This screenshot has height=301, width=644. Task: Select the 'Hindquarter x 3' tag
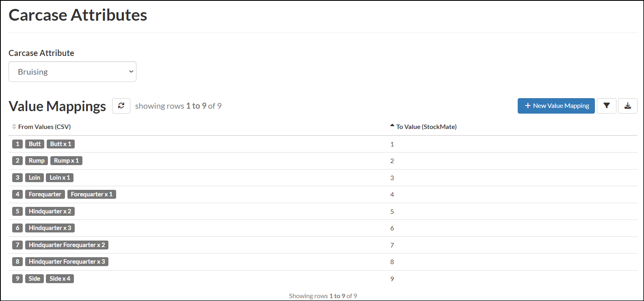click(x=50, y=228)
